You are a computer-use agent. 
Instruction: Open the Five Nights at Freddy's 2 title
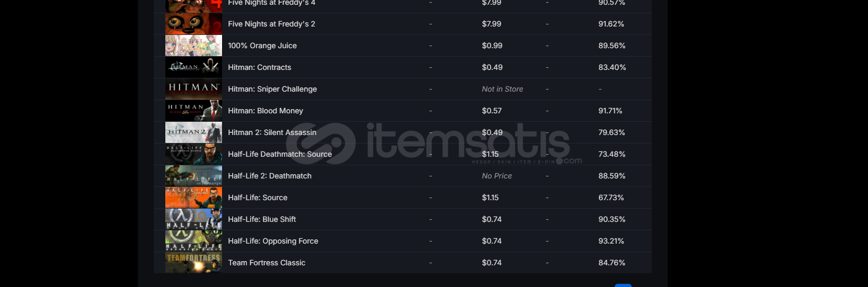271,24
